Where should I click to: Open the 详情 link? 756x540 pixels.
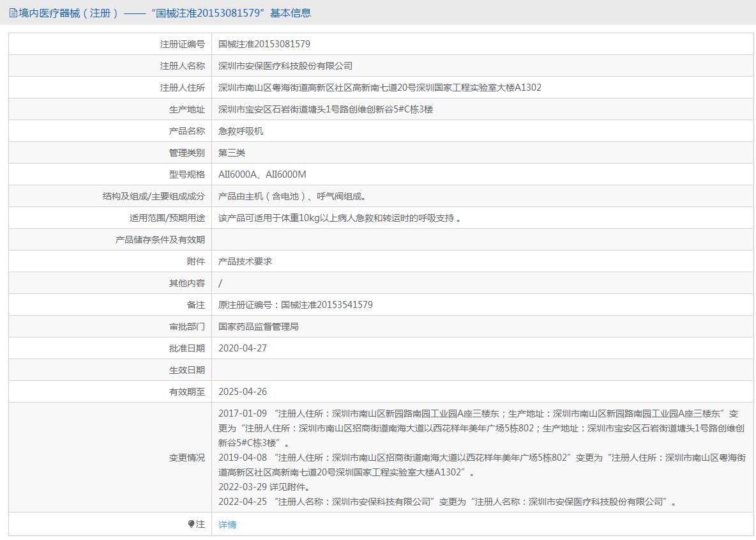click(x=227, y=525)
